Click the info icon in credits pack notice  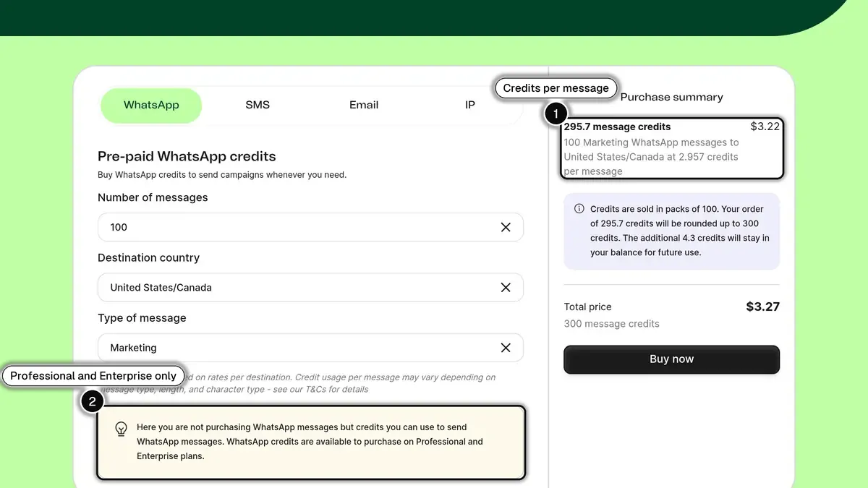(579, 209)
